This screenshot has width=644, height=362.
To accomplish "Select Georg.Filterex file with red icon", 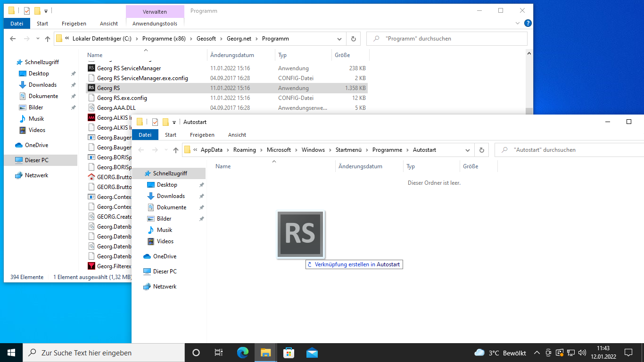I will click(91, 266).
